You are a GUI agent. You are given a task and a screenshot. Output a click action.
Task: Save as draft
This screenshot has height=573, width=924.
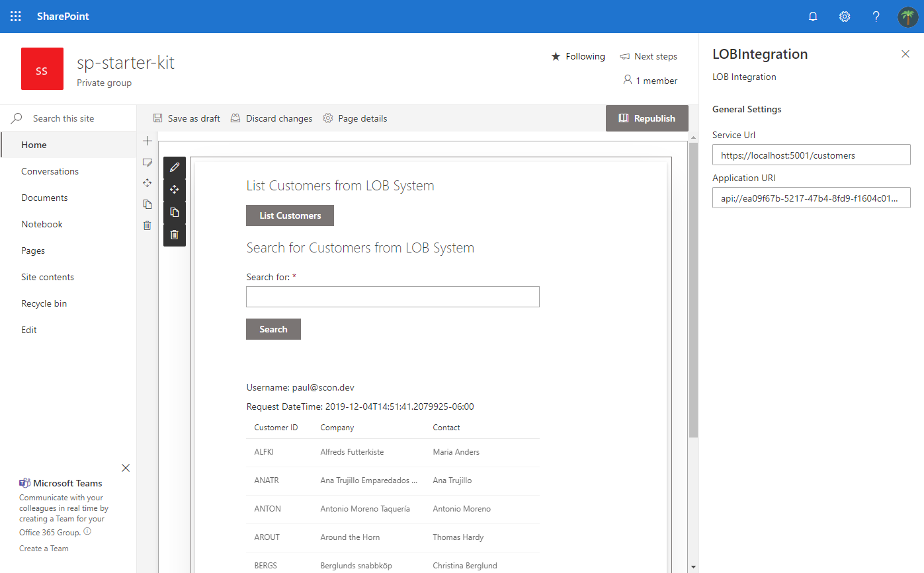coord(187,118)
